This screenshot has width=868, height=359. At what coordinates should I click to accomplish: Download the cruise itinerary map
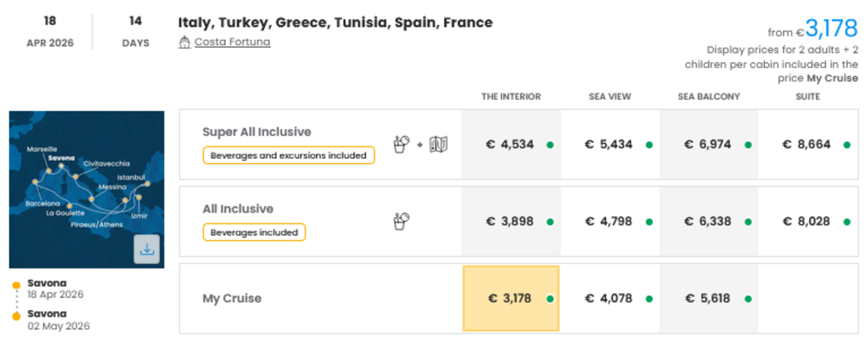pos(146,249)
